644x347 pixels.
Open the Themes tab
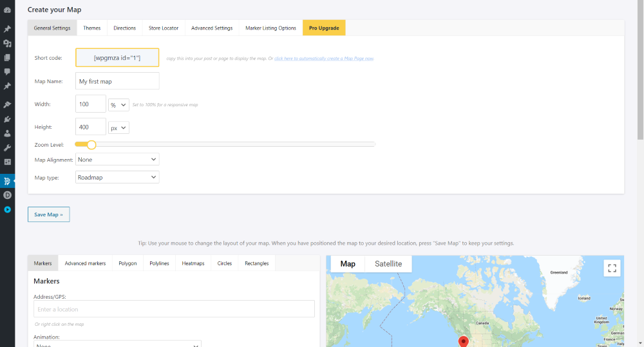(x=92, y=28)
